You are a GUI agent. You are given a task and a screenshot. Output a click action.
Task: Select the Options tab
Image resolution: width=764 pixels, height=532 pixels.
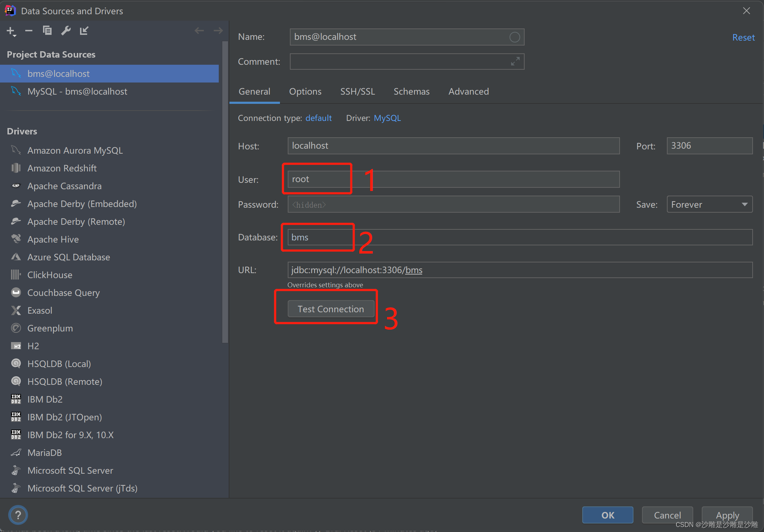(305, 91)
